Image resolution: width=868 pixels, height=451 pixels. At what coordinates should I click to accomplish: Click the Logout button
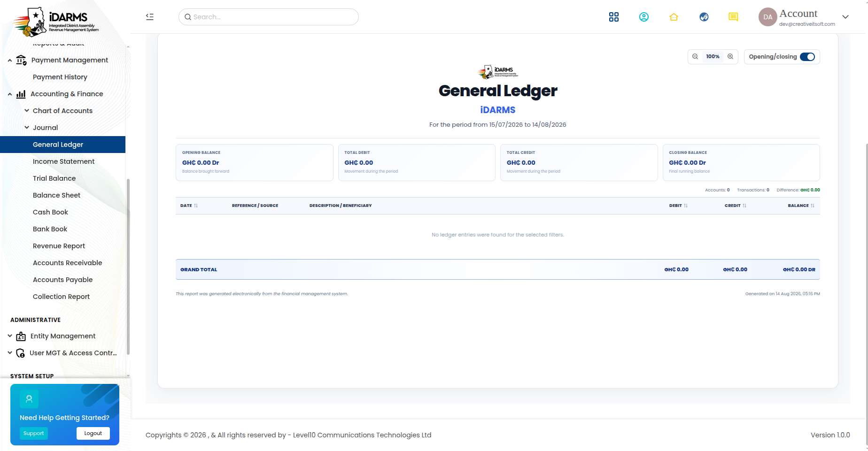coord(93,433)
